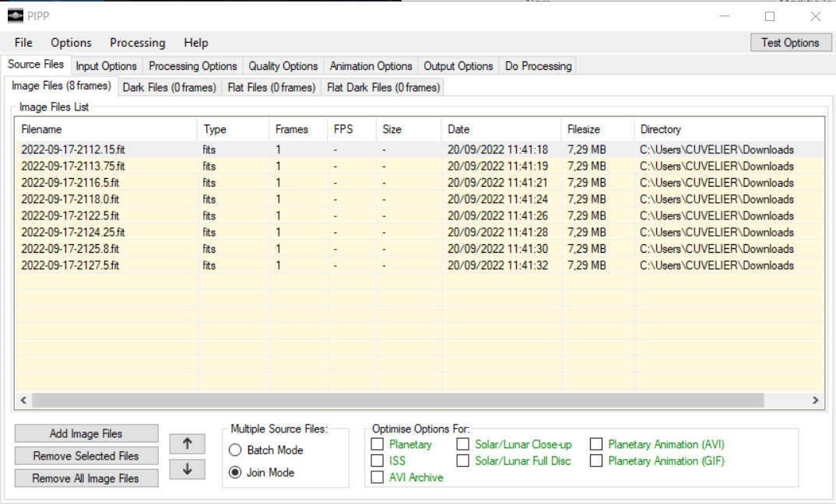Image resolution: width=836 pixels, height=504 pixels.
Task: Click date 20/09/2022 11:41:21
Action: click(x=497, y=183)
